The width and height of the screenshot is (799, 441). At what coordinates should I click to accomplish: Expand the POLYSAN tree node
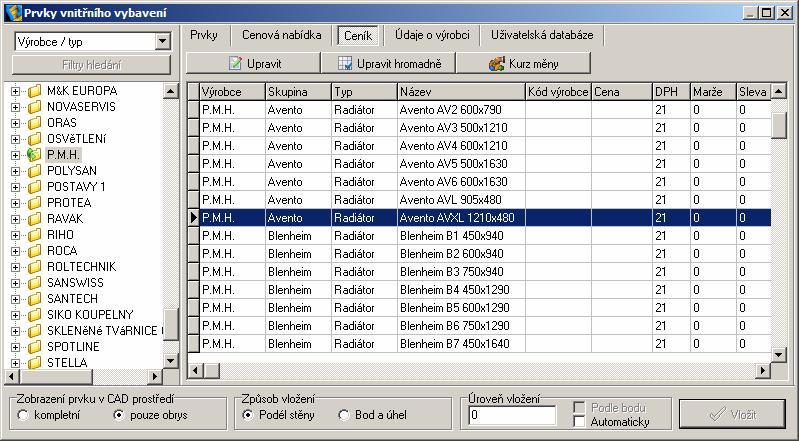click(15, 171)
